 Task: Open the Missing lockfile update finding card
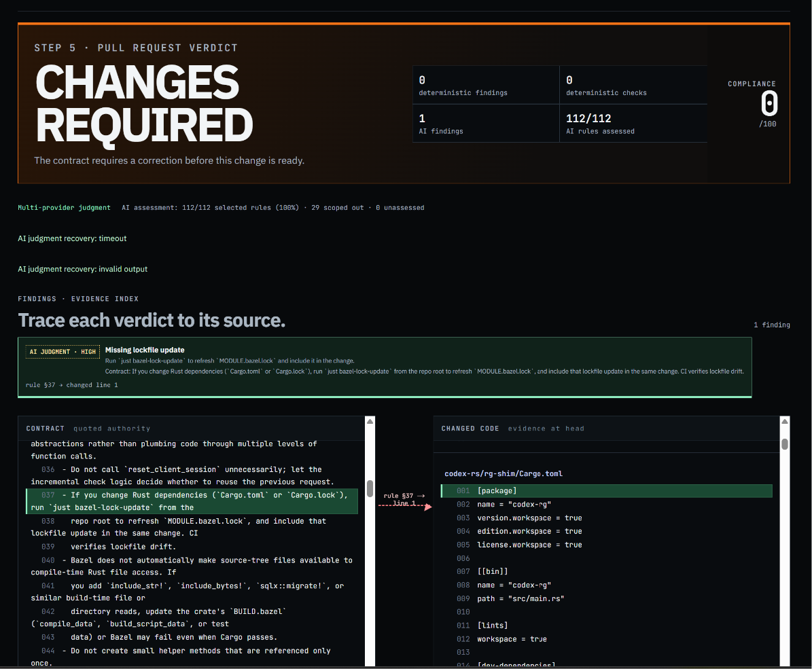[x=384, y=367]
